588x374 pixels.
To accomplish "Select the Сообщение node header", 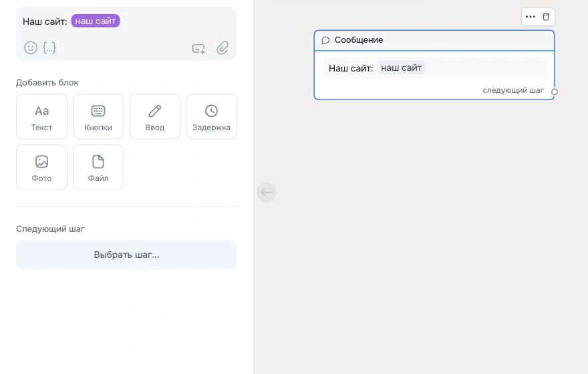I will (434, 40).
